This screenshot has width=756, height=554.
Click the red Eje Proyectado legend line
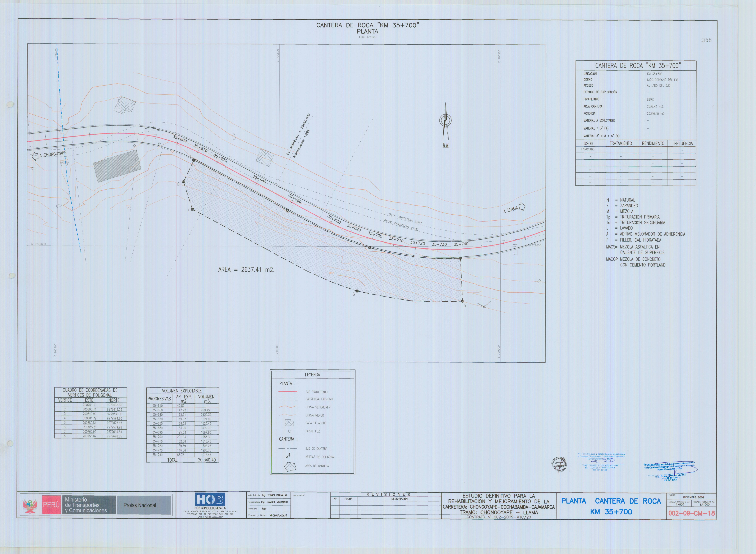[288, 392]
